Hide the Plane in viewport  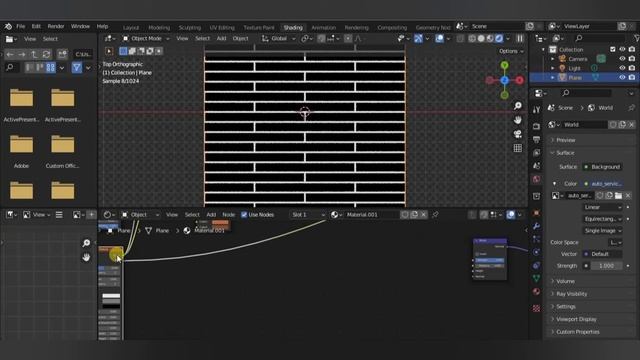(622, 78)
